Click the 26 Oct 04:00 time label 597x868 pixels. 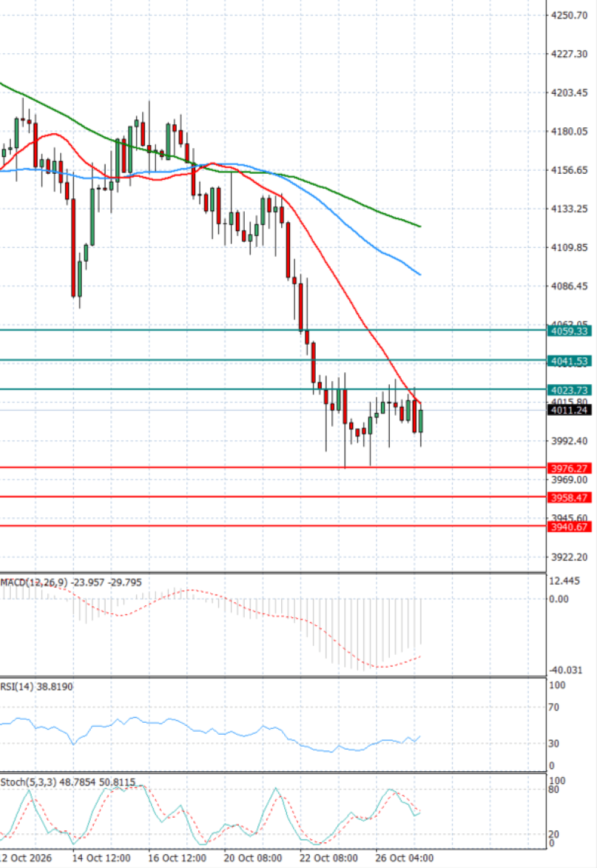(x=404, y=858)
